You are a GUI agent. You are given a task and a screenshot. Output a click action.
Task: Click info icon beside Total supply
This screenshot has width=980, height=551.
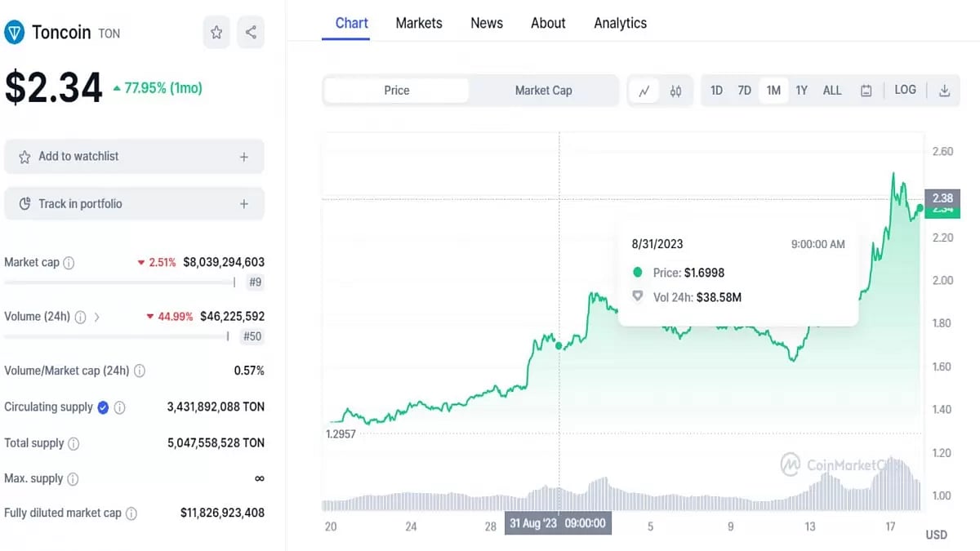tap(73, 443)
